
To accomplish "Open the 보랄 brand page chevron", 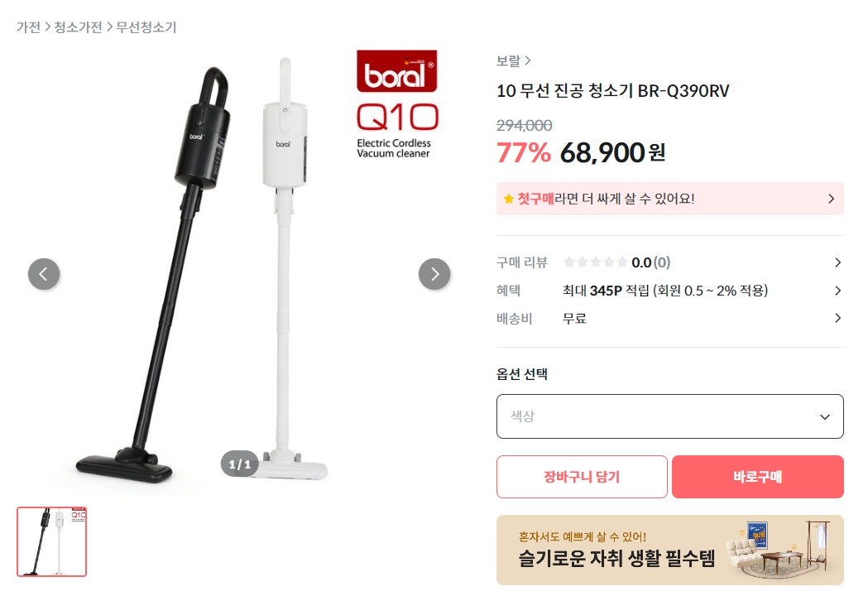I will [x=528, y=60].
